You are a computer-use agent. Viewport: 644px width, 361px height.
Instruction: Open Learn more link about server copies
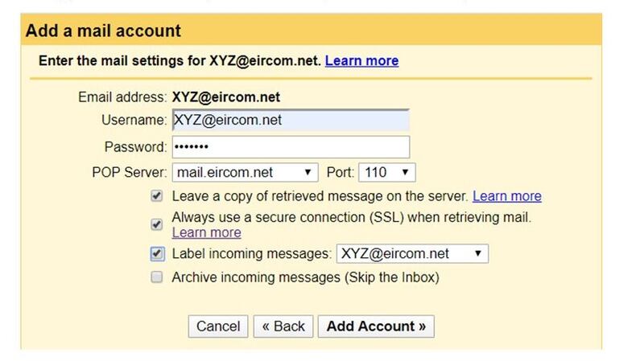tap(506, 196)
